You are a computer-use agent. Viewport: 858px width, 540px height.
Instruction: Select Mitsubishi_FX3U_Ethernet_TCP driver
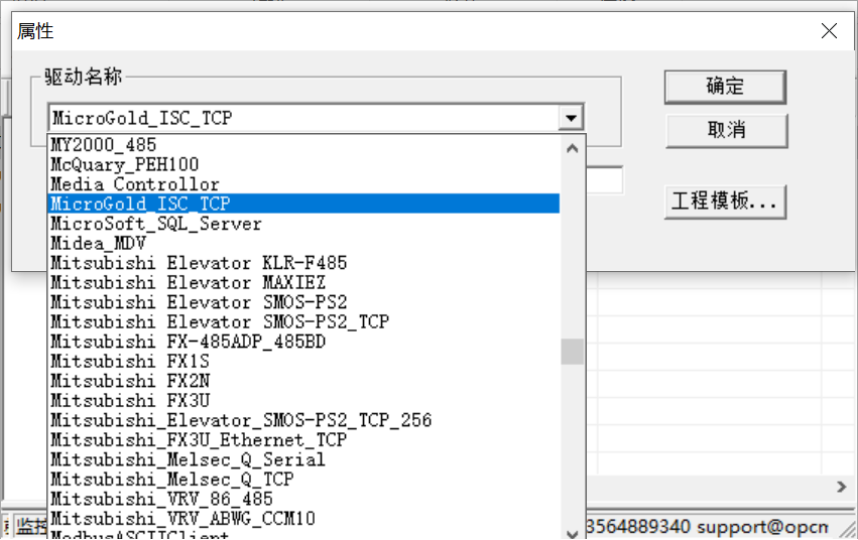(304, 440)
